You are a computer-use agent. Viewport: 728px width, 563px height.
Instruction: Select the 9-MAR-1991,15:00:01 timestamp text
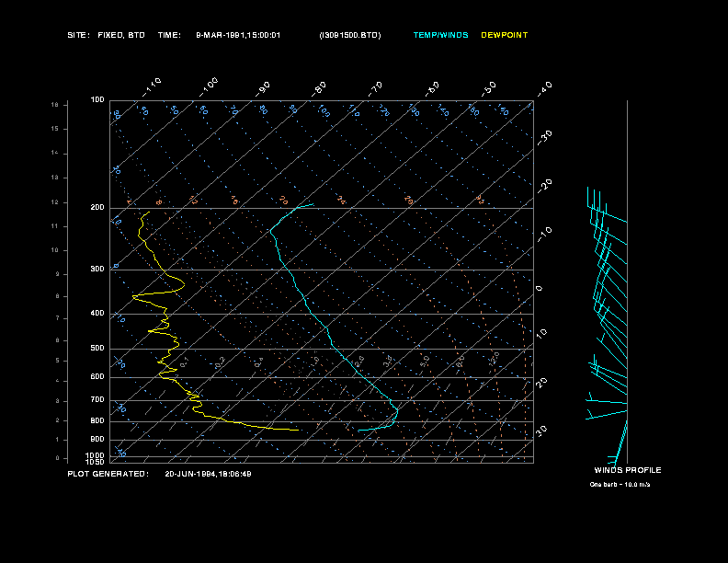pyautogui.click(x=238, y=35)
